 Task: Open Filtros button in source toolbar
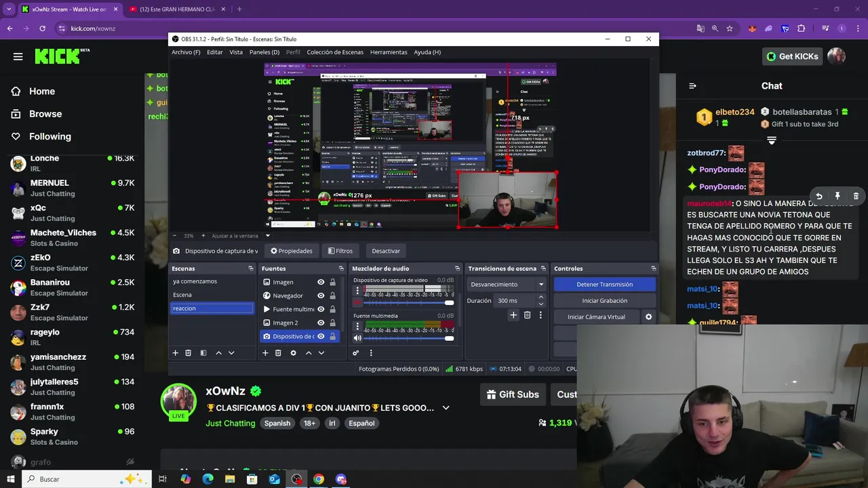340,251
